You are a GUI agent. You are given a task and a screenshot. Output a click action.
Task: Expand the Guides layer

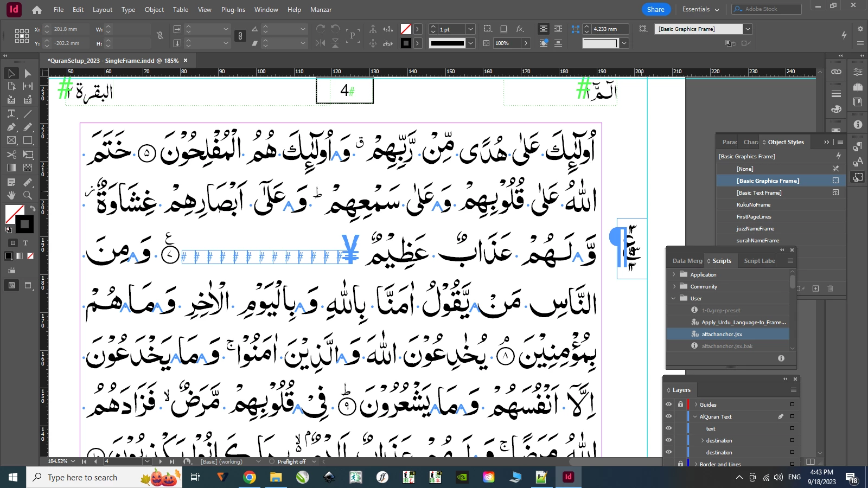click(696, 404)
